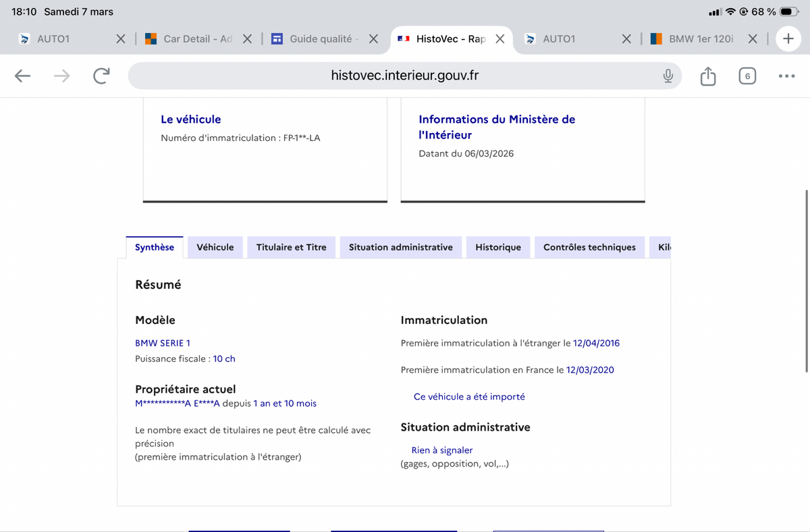Image resolution: width=810 pixels, height=532 pixels.
Task: View the Situation administrative tab
Action: click(x=400, y=247)
